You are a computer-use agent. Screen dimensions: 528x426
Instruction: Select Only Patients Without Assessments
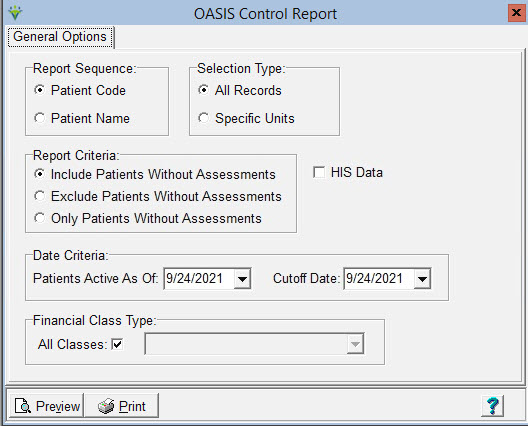point(40,218)
